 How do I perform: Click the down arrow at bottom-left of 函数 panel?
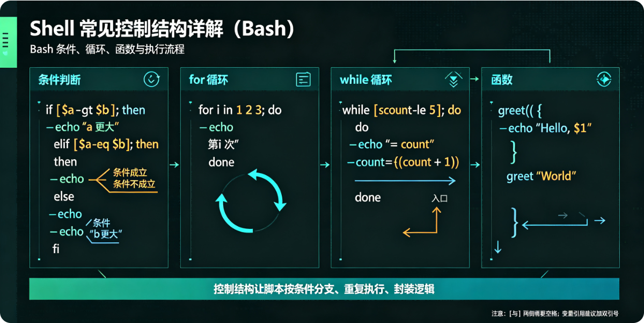pos(497,247)
